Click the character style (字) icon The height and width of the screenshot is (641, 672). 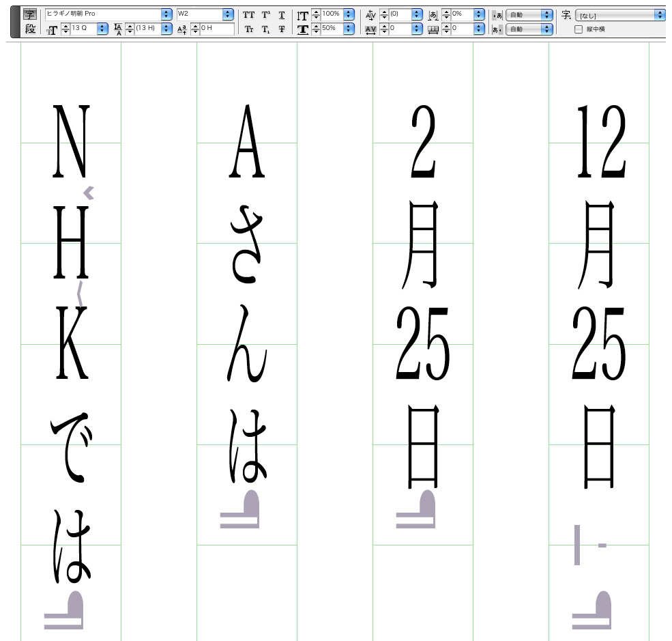point(566,15)
